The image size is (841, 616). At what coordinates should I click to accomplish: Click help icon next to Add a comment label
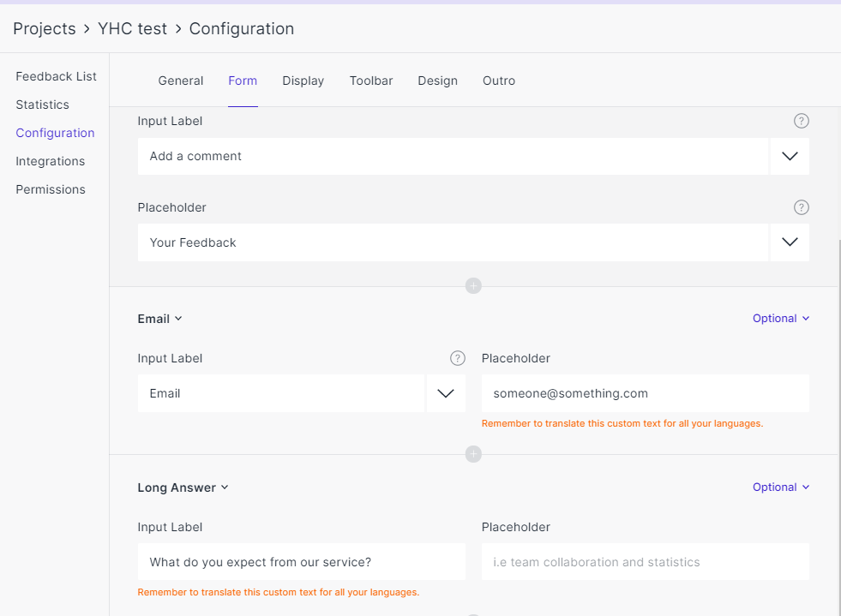pyautogui.click(x=801, y=121)
